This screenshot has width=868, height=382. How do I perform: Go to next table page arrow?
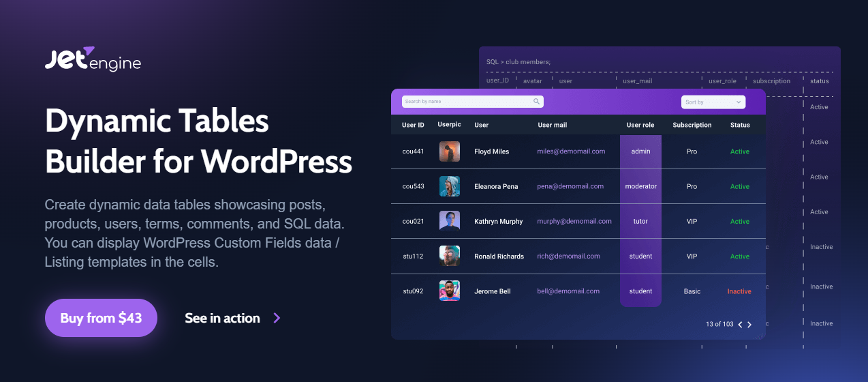click(x=749, y=325)
